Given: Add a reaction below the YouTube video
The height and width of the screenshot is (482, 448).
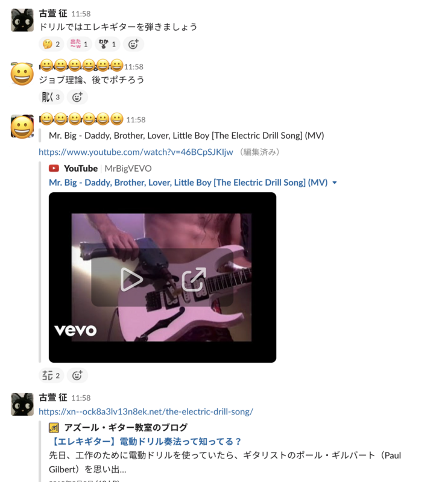Looking at the screenshot, I should click(77, 375).
